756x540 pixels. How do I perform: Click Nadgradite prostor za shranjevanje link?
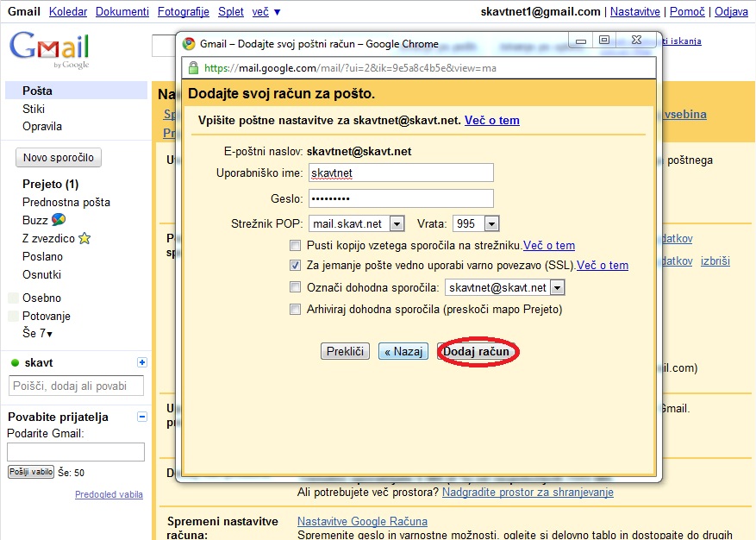528,493
